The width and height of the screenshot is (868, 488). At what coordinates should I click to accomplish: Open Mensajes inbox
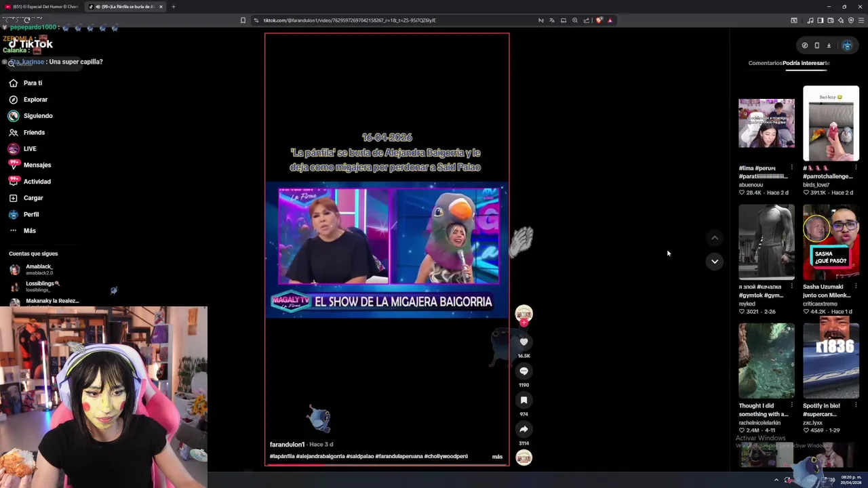click(30, 165)
